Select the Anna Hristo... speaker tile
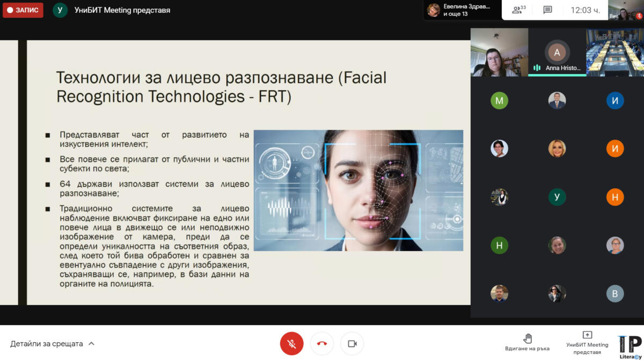644x362 pixels. click(x=557, y=53)
